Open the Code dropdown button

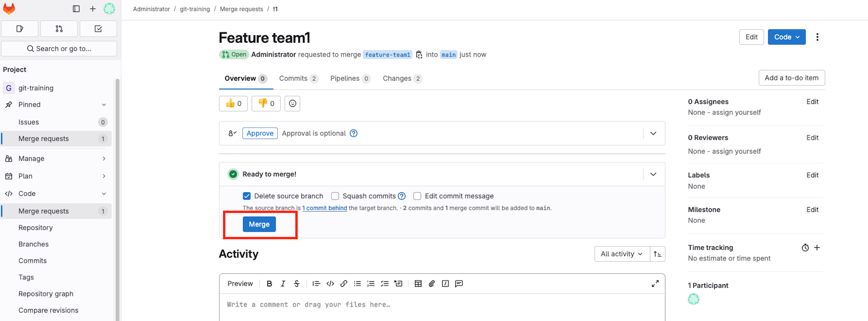click(786, 37)
